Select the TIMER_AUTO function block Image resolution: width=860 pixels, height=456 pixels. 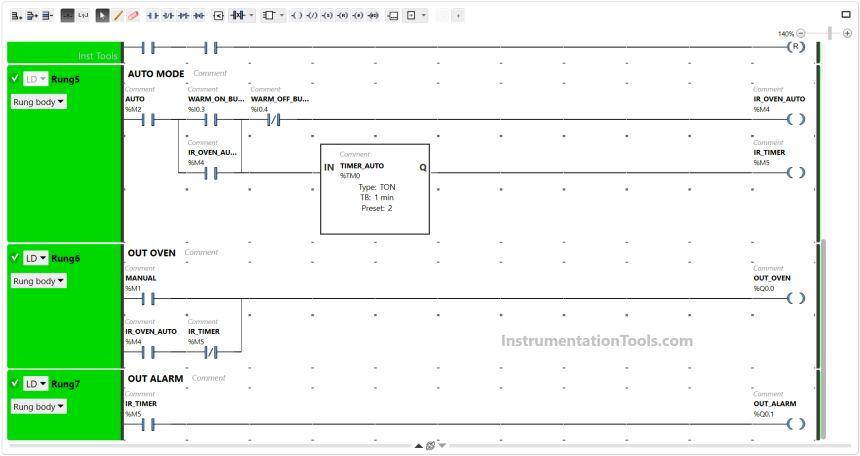375,189
